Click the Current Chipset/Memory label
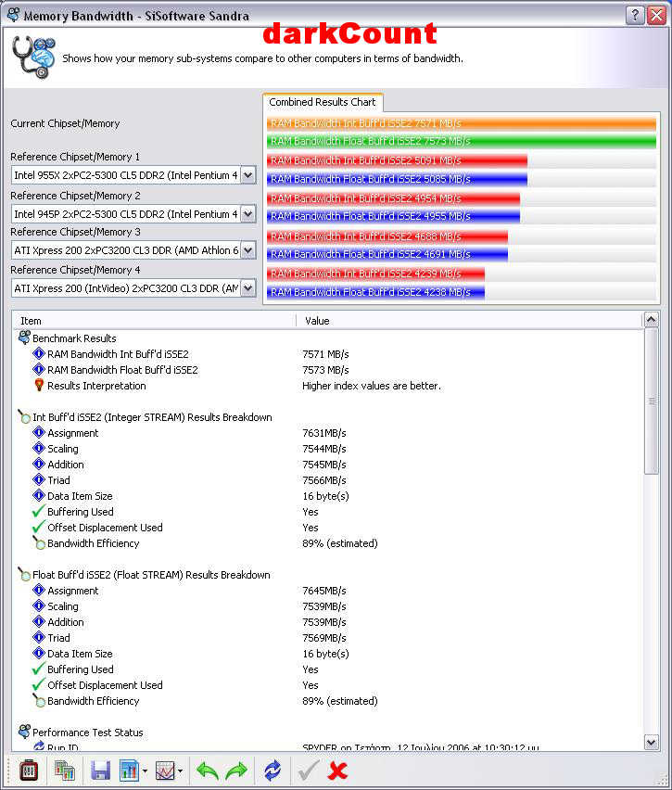 tap(65, 123)
